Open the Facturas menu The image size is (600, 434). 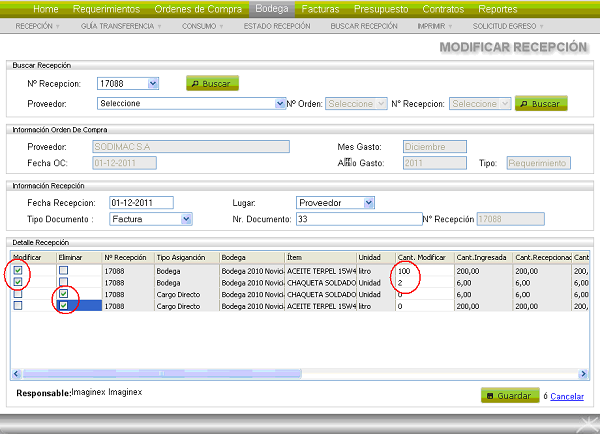(x=320, y=9)
